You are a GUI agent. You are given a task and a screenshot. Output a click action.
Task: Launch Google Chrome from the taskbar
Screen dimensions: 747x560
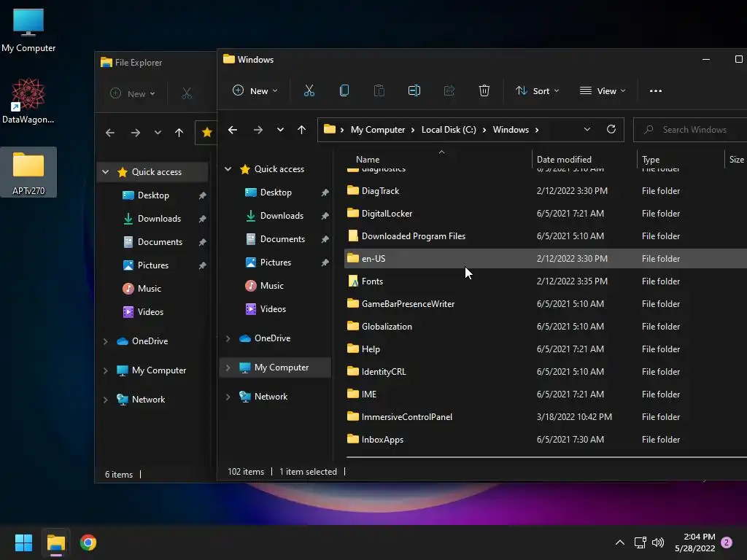(88, 542)
